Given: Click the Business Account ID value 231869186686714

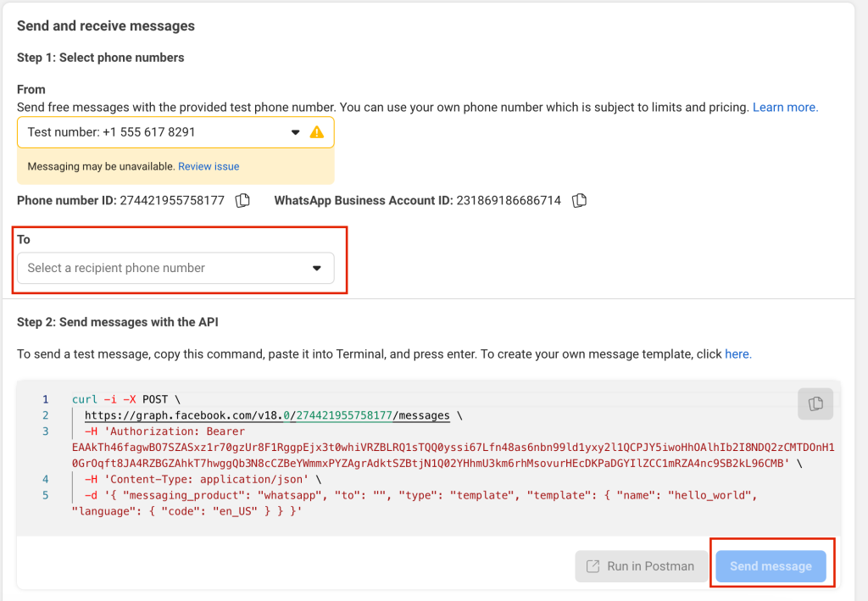Looking at the screenshot, I should (x=509, y=201).
